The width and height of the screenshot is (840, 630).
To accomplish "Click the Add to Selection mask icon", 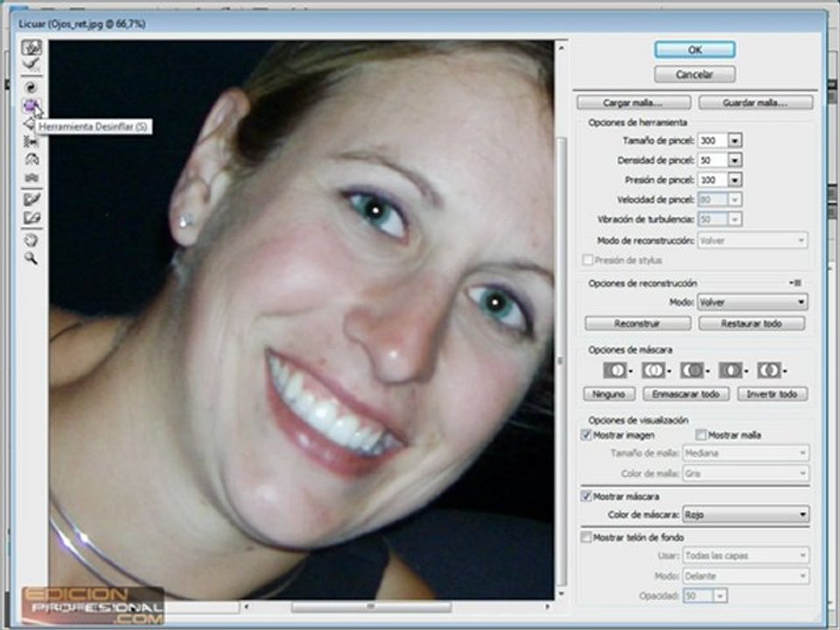I will click(x=654, y=370).
